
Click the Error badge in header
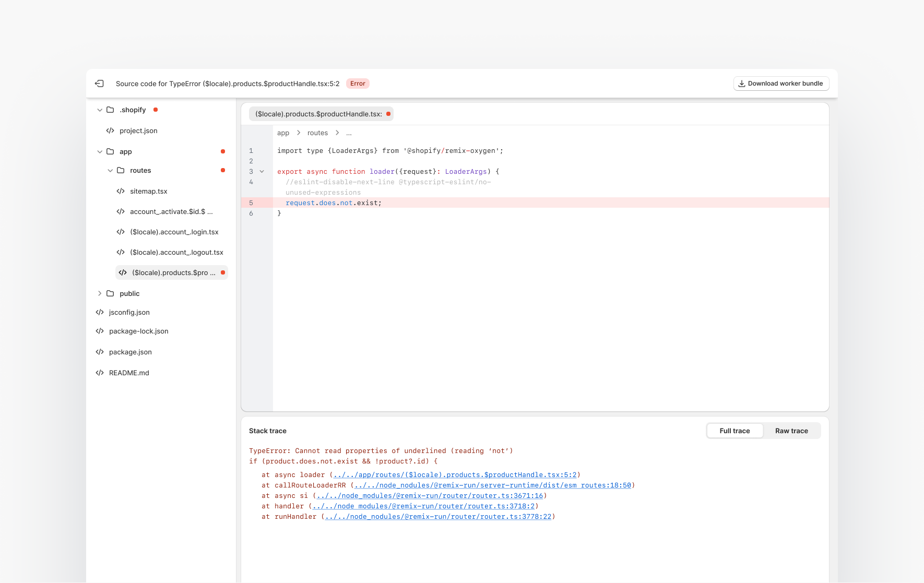[x=358, y=84]
